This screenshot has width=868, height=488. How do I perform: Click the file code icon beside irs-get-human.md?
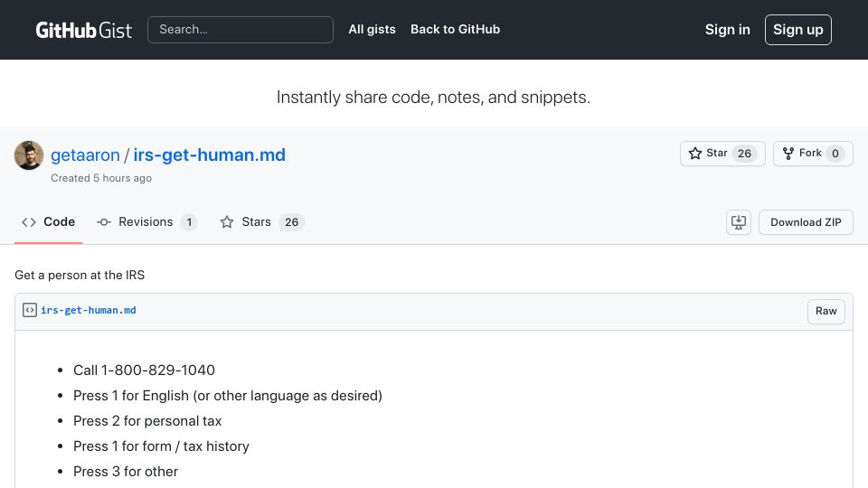(29, 310)
